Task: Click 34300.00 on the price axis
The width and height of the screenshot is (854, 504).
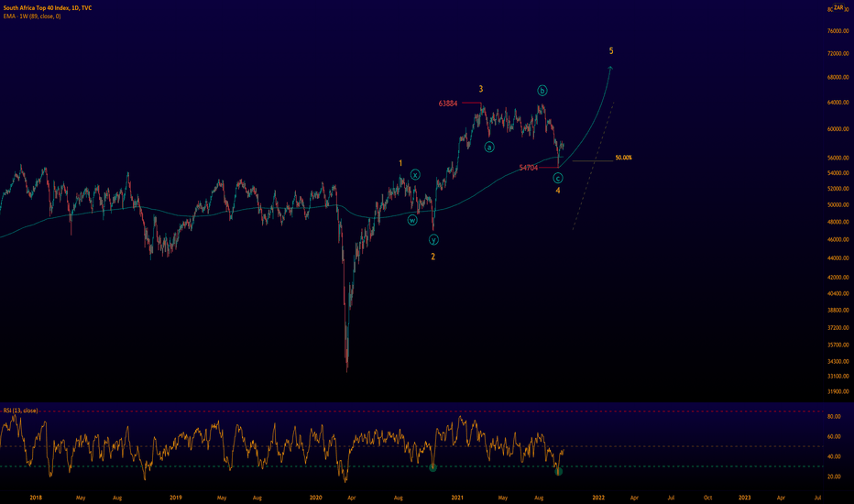Action: 838,361
